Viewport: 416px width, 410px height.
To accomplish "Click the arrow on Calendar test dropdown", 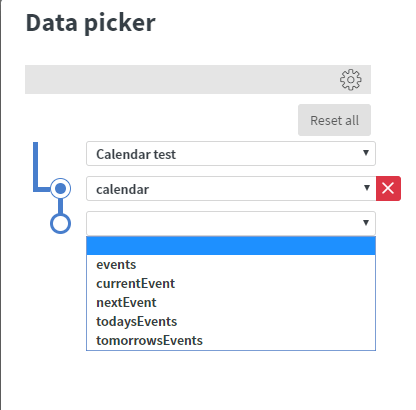I will [366, 153].
